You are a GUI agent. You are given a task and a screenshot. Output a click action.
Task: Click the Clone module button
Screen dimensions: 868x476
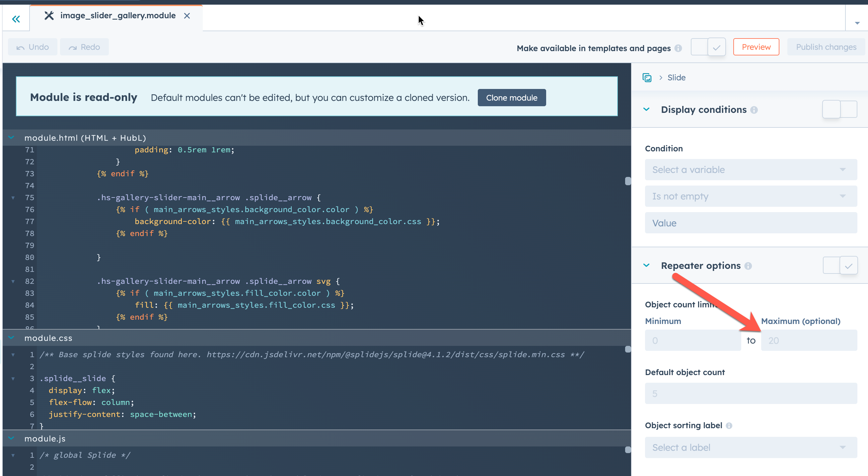512,98
